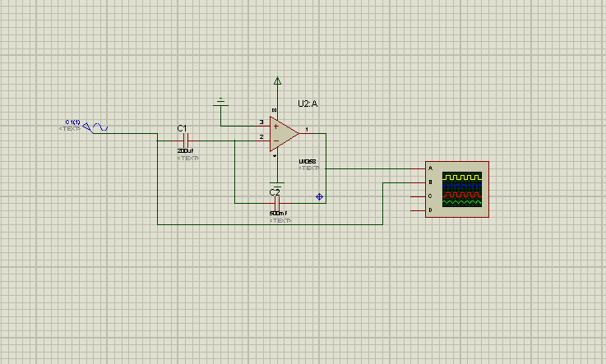Select the power terminal above the op-amp
Screen dimensions: 606x364
(277, 81)
